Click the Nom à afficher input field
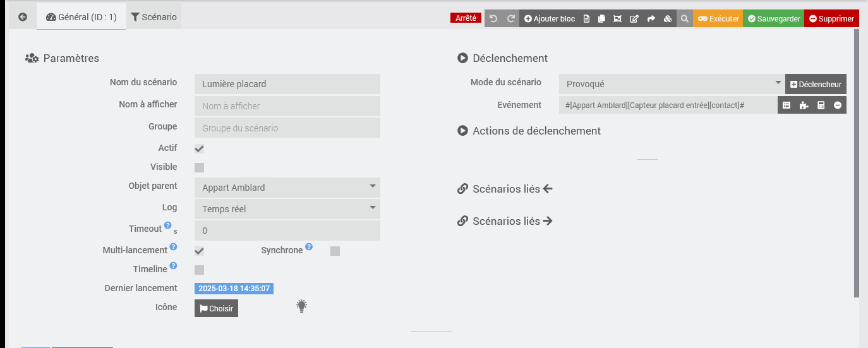 (287, 106)
